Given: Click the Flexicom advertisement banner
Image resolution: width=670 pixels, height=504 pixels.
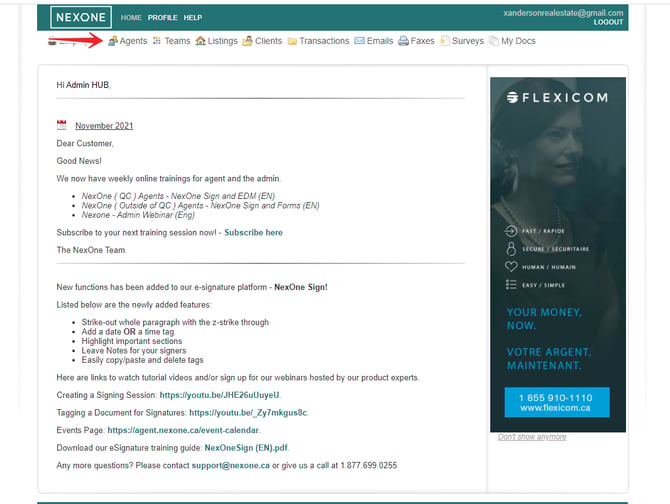Looking at the screenshot, I should coord(558,255).
